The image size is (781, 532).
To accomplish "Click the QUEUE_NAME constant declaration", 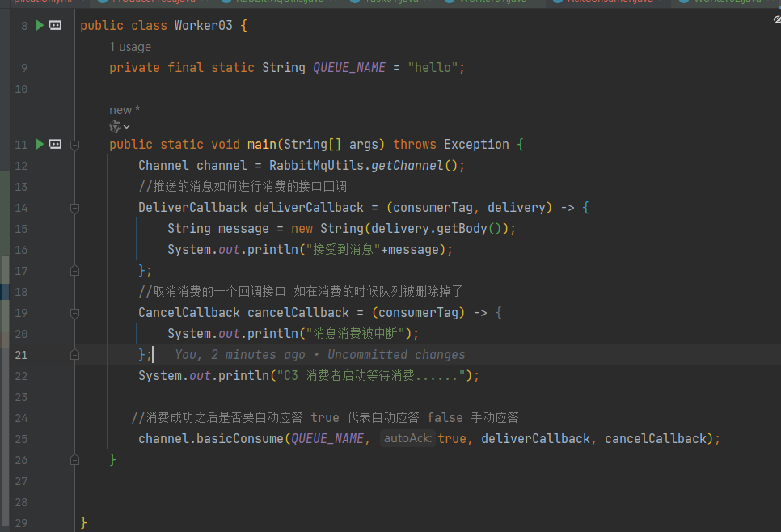I will click(x=348, y=68).
